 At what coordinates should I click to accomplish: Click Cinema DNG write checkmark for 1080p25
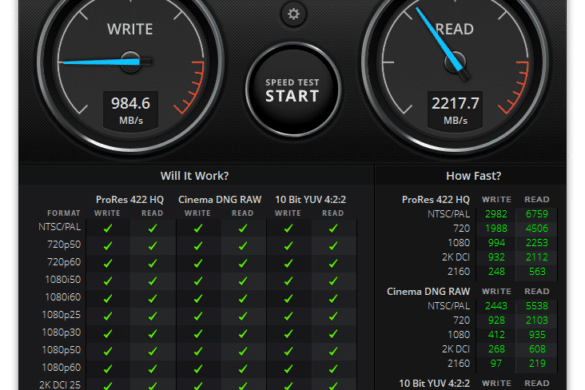coord(198,316)
